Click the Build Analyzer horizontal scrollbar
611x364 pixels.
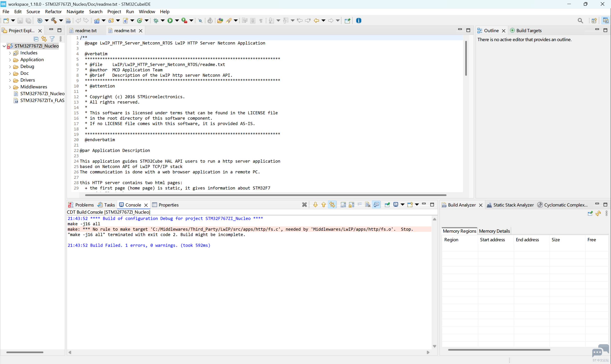pyautogui.click(x=499, y=350)
